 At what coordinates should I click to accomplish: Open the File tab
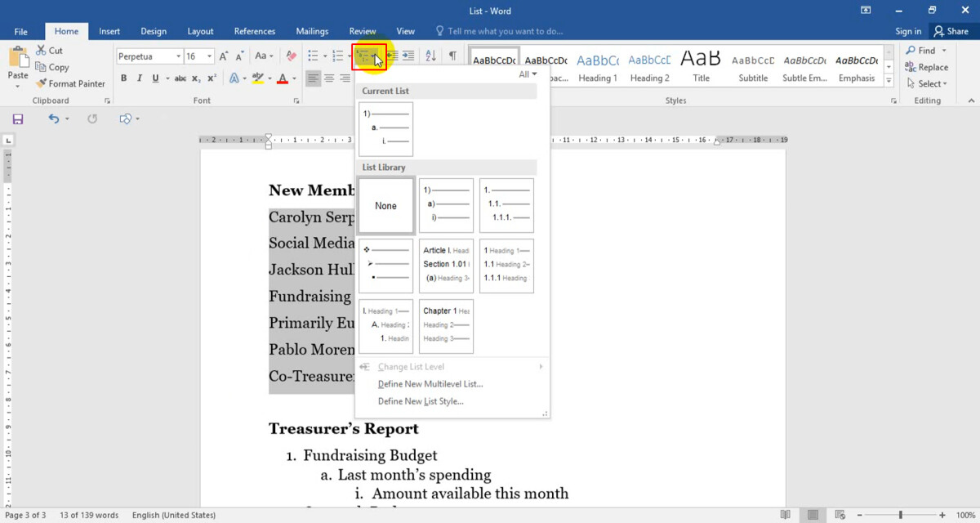coord(21,31)
